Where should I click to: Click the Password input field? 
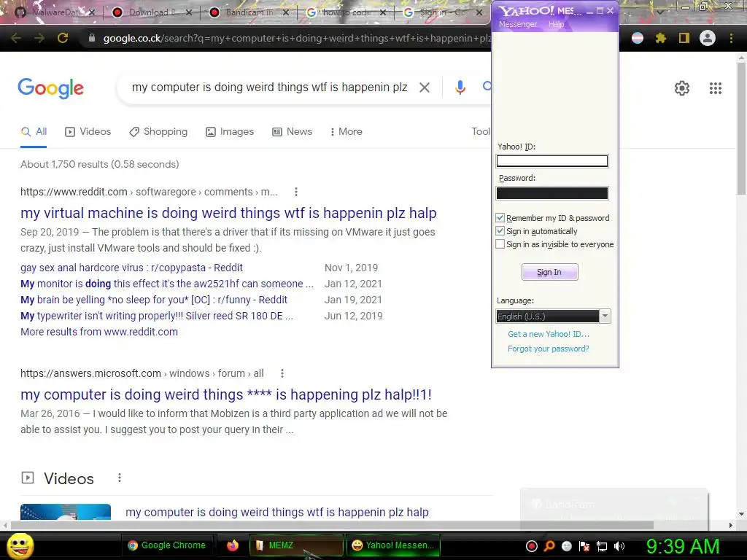coord(552,192)
